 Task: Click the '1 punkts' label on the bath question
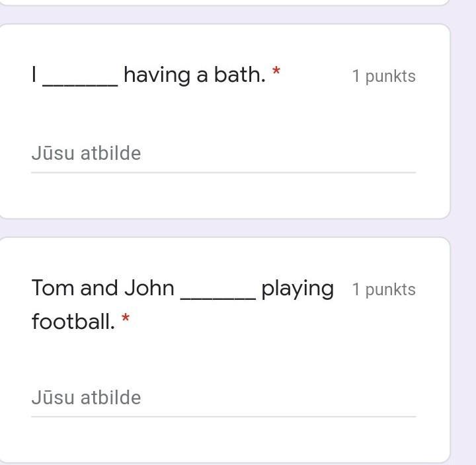pos(383,76)
